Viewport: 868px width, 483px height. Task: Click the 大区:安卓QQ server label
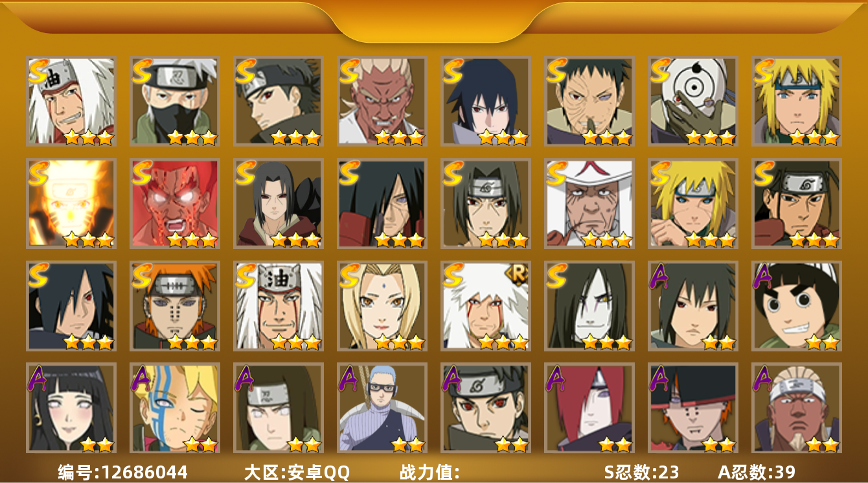(297, 472)
